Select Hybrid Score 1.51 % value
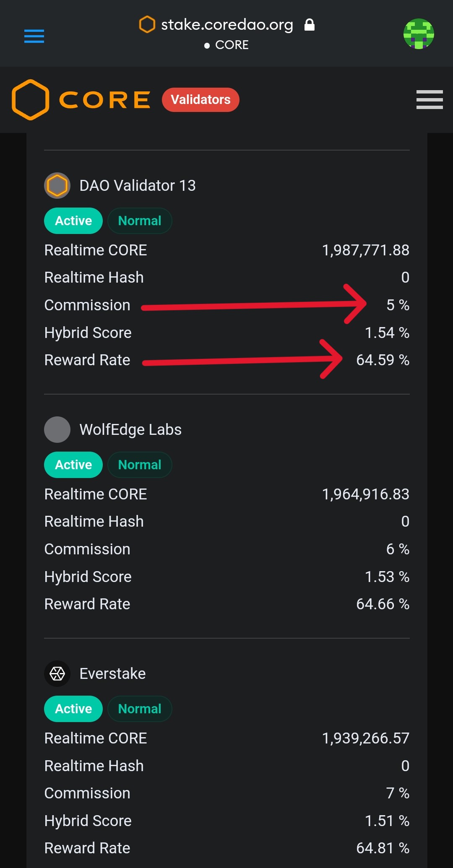Screen dimensions: 453x868 pos(387,821)
